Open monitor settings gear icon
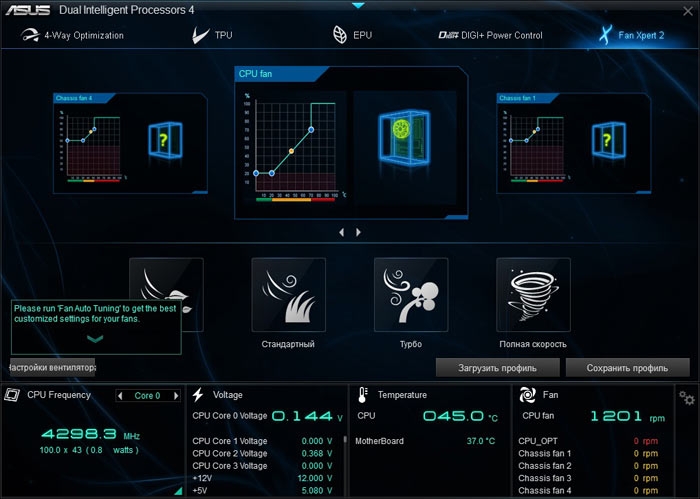The height and width of the screenshot is (499, 700). click(687, 397)
